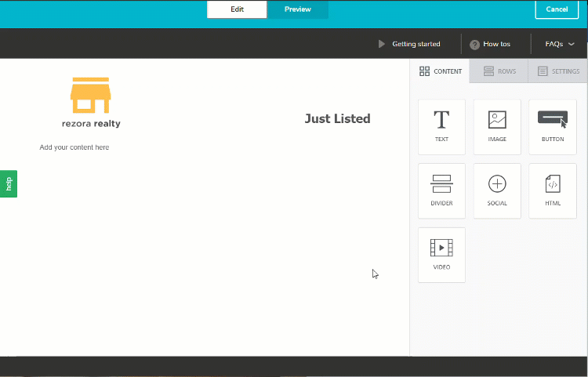Add a Social content block
Screen dimensions: 588x377
497,190
